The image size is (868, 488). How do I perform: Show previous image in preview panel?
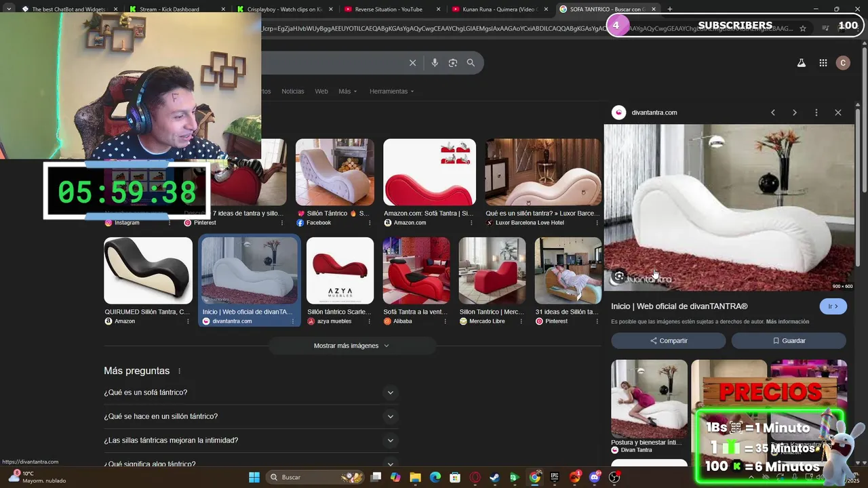[x=773, y=113]
